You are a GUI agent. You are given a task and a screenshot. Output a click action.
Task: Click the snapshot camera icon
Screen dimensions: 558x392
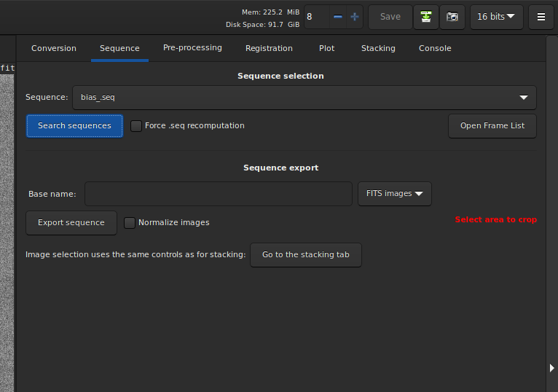pos(452,17)
